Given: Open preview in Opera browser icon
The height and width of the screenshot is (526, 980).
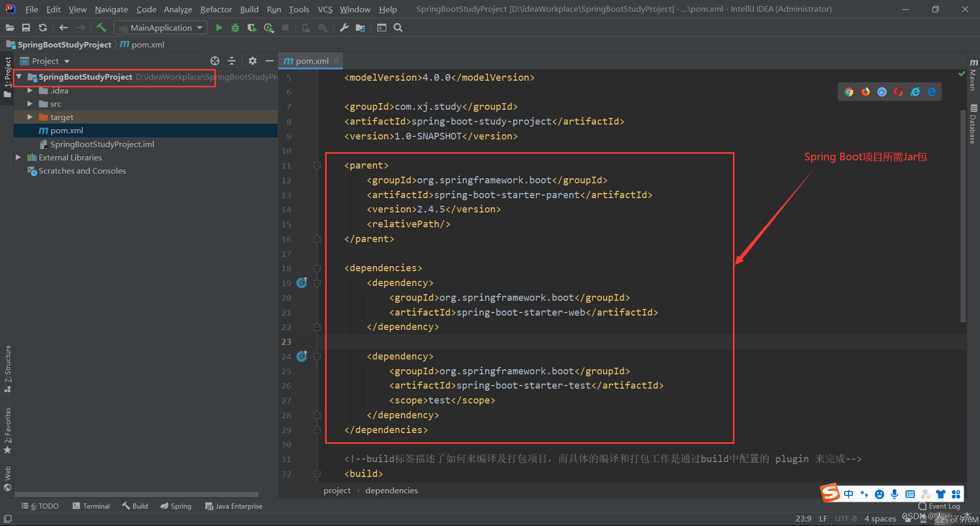Looking at the screenshot, I should point(898,92).
